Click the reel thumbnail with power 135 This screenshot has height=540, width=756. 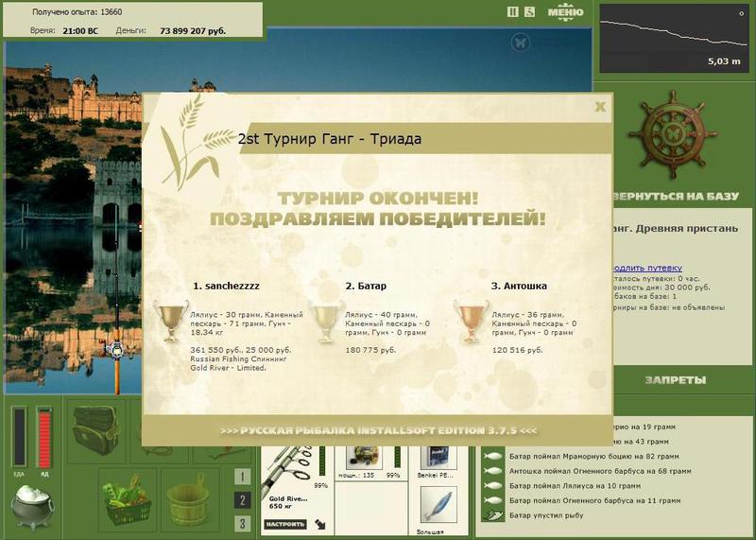click(x=365, y=458)
